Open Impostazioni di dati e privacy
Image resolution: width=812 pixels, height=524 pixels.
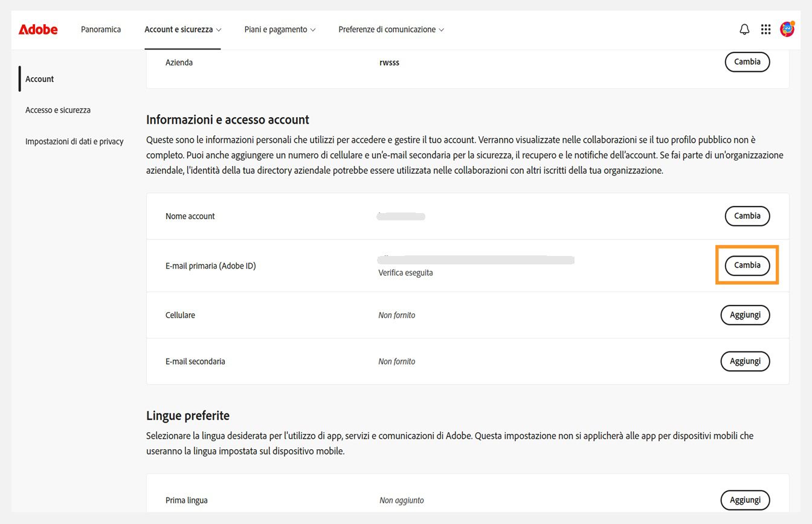[74, 141]
